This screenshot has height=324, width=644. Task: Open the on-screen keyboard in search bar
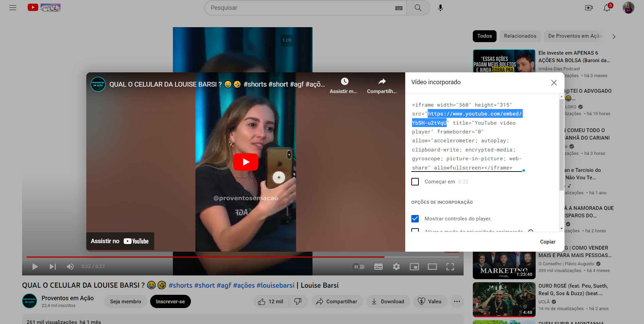[x=399, y=8]
